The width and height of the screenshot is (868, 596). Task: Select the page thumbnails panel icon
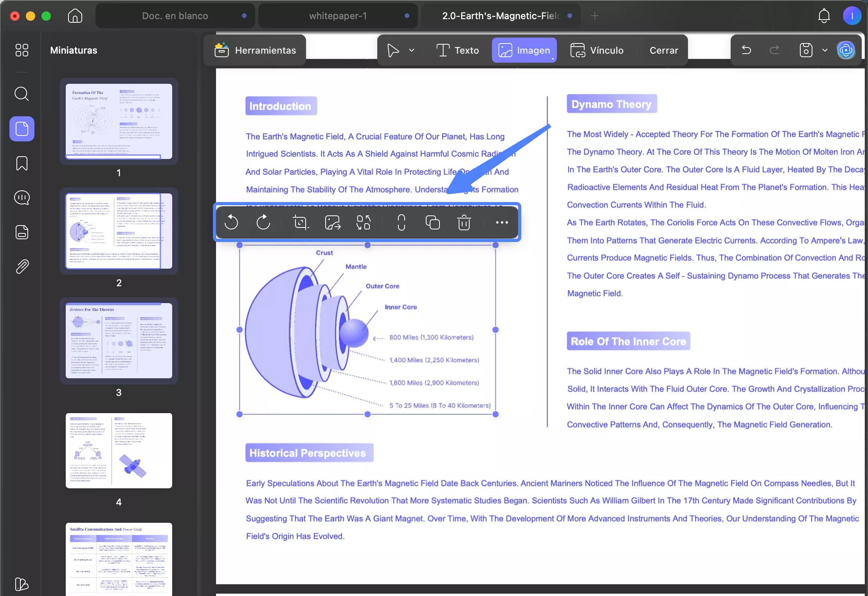tap(22, 129)
